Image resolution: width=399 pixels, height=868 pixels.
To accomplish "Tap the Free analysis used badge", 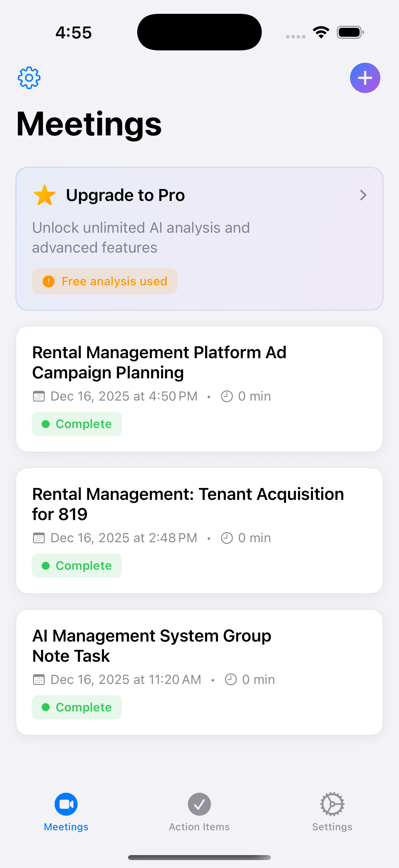I will pyautogui.click(x=105, y=281).
